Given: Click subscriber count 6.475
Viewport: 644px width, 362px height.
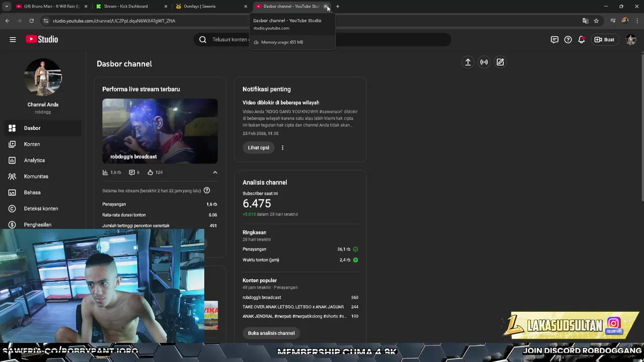Looking at the screenshot, I should coord(257,204).
